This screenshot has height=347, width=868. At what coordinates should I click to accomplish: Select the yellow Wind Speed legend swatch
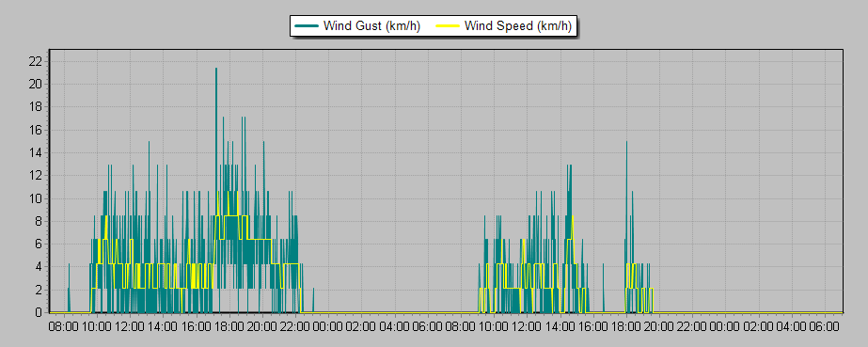point(449,26)
